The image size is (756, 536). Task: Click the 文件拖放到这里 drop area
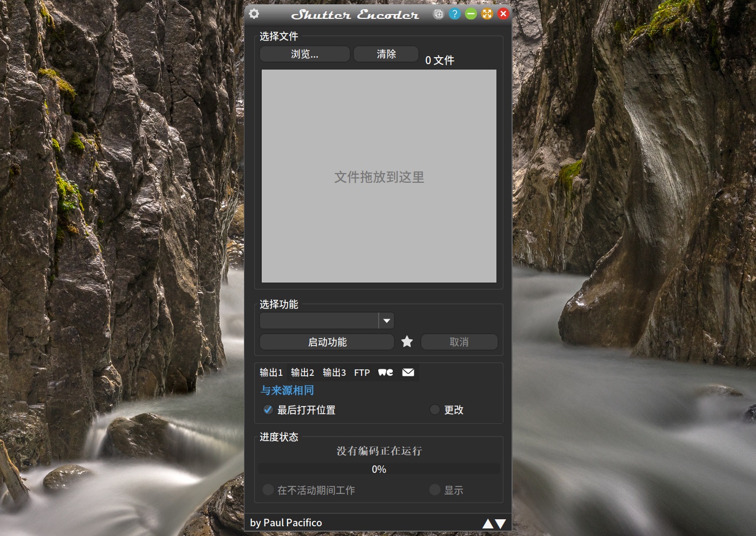click(379, 176)
